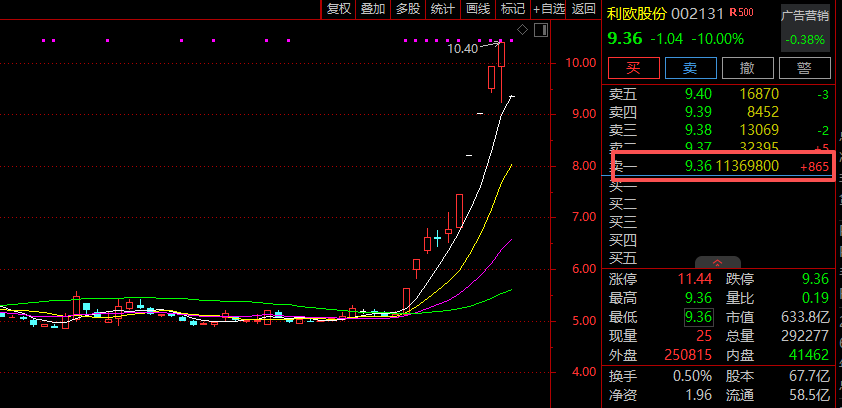Image resolution: width=842 pixels, height=408 pixels.
Task: Add stock to watchlist via +自选
Action: (549, 9)
